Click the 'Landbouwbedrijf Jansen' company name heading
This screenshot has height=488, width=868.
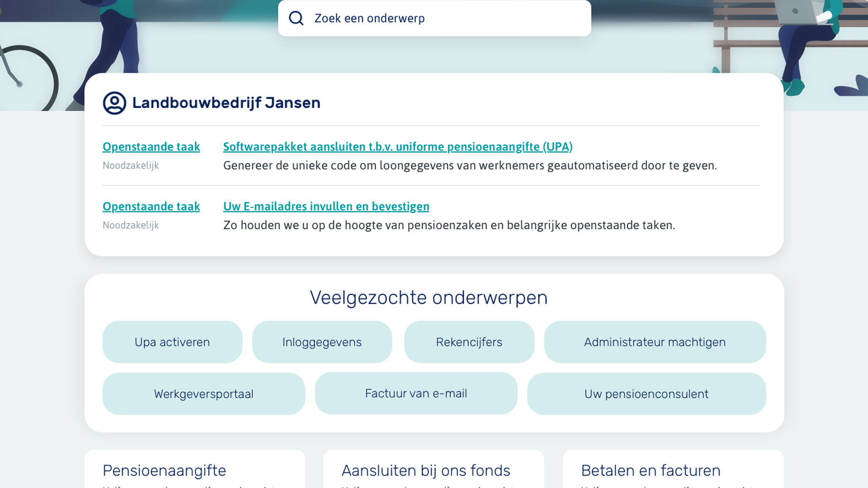click(226, 103)
